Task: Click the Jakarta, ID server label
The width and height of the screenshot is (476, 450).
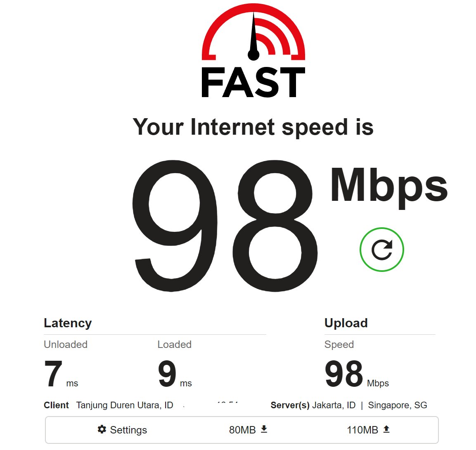Action: (334, 405)
